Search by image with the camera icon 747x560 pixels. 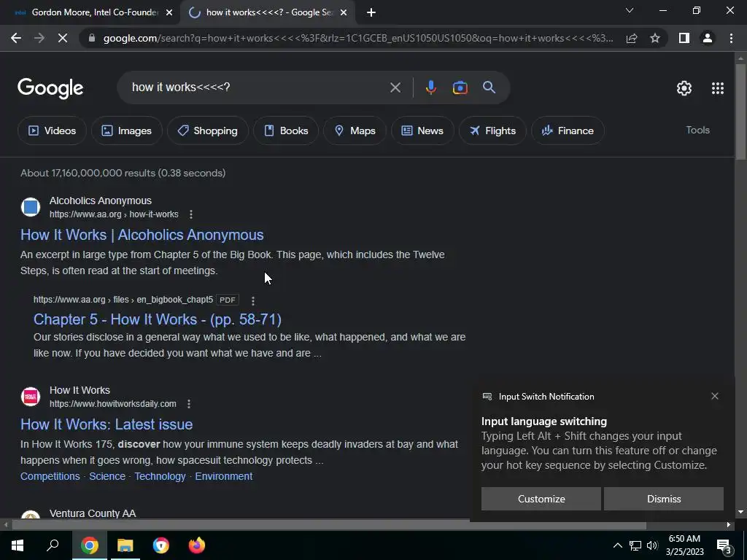point(460,87)
